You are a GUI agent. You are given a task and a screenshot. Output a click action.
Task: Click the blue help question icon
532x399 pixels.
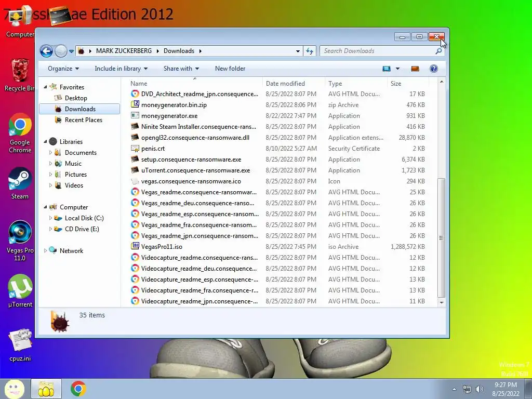434,69
